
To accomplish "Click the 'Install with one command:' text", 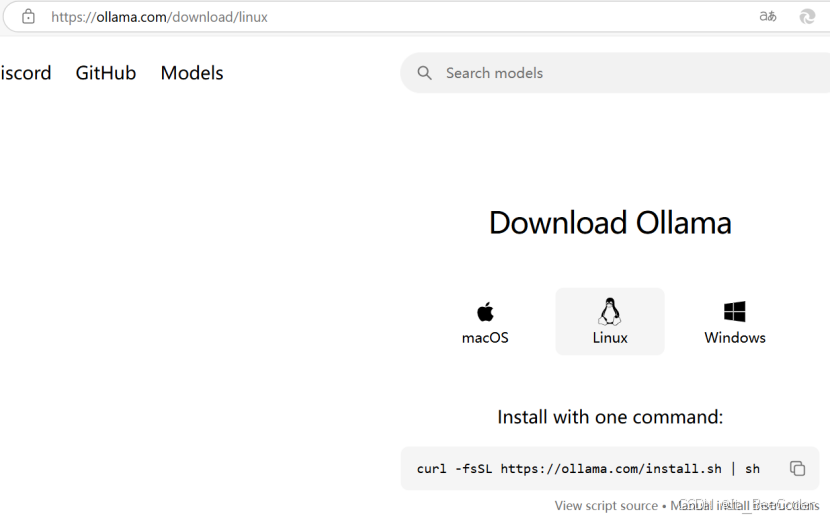I will click(610, 417).
